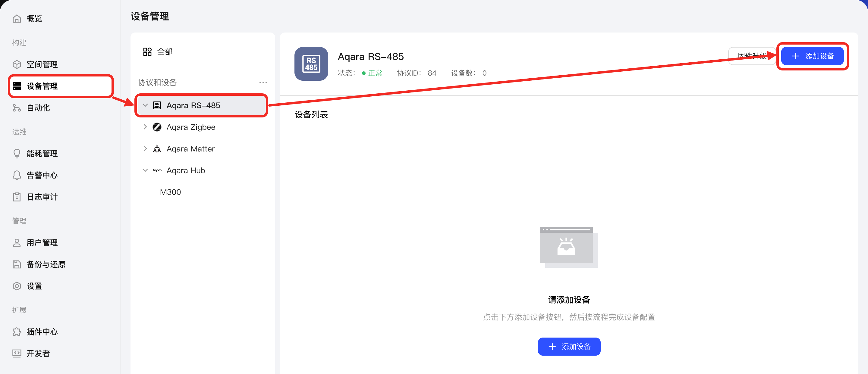
Task: Click the 正常 status value
Action: coord(375,73)
